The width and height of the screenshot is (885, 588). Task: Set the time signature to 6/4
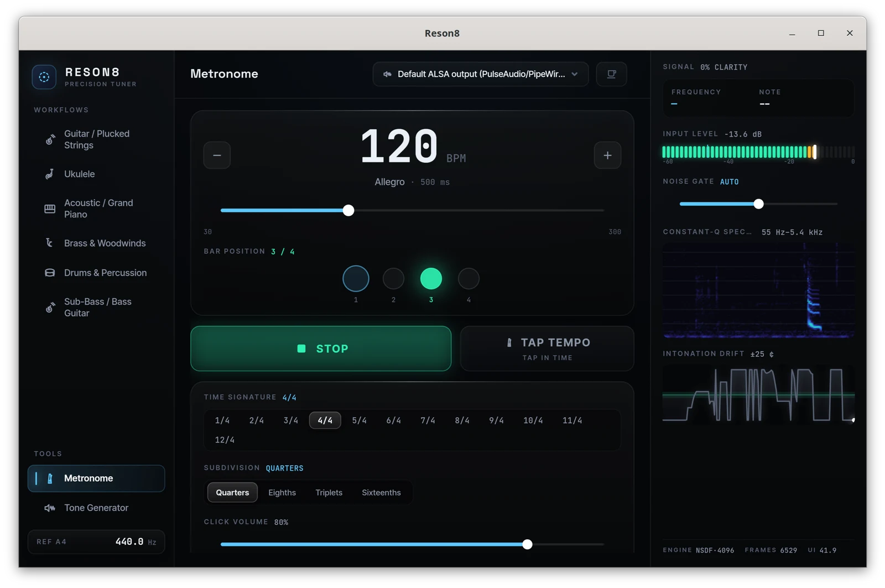pyautogui.click(x=394, y=420)
